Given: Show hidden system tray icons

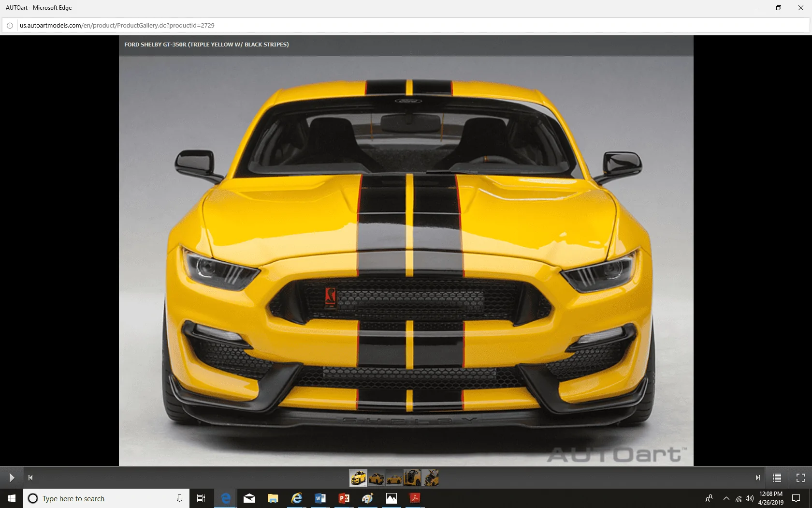Looking at the screenshot, I should 726,498.
